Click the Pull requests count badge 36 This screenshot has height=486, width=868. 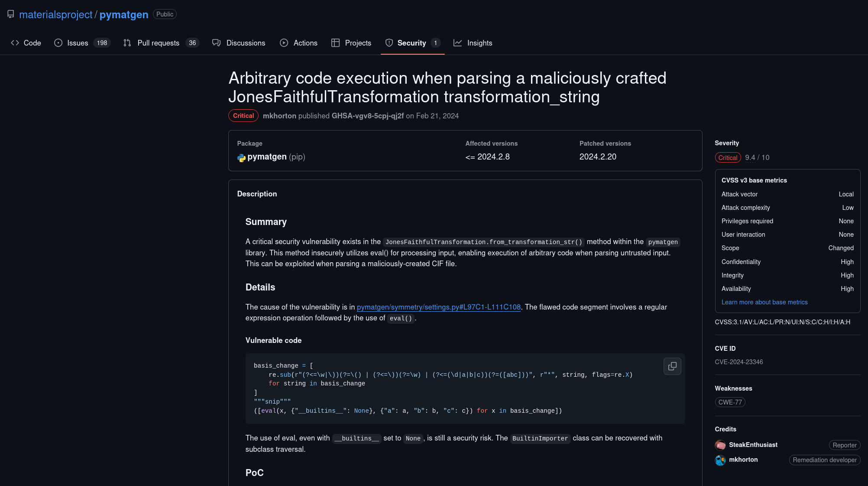click(x=192, y=43)
